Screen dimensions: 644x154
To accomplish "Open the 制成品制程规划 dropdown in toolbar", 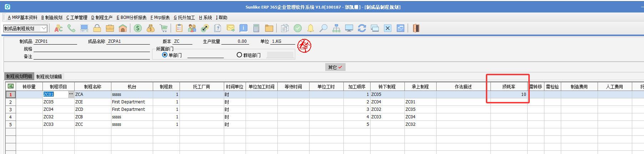I will click(44, 28).
